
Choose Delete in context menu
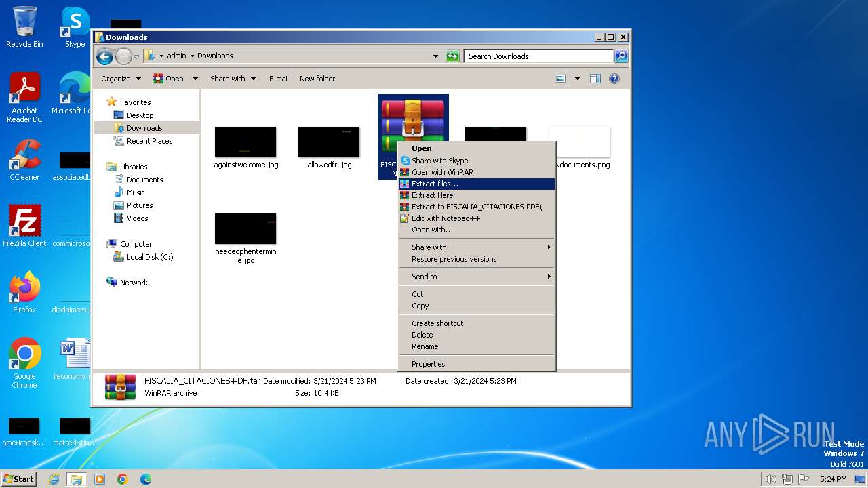(476, 335)
